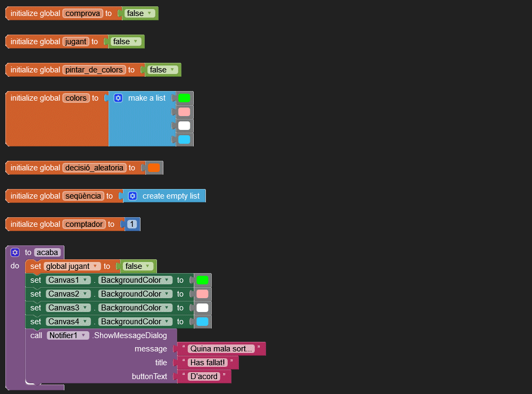Click the white color set for Canvas3

(202, 308)
